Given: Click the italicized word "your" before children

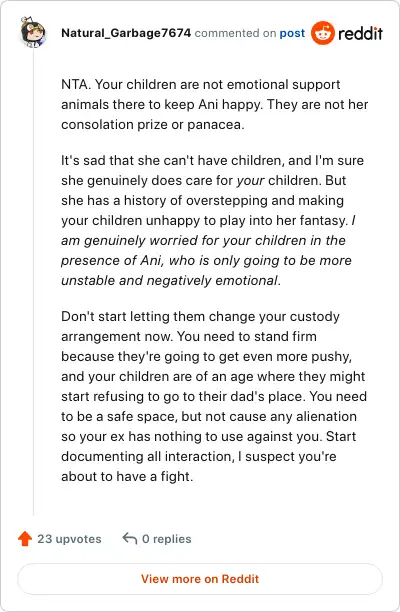Looking at the screenshot, I should pyautogui.click(x=251, y=180).
